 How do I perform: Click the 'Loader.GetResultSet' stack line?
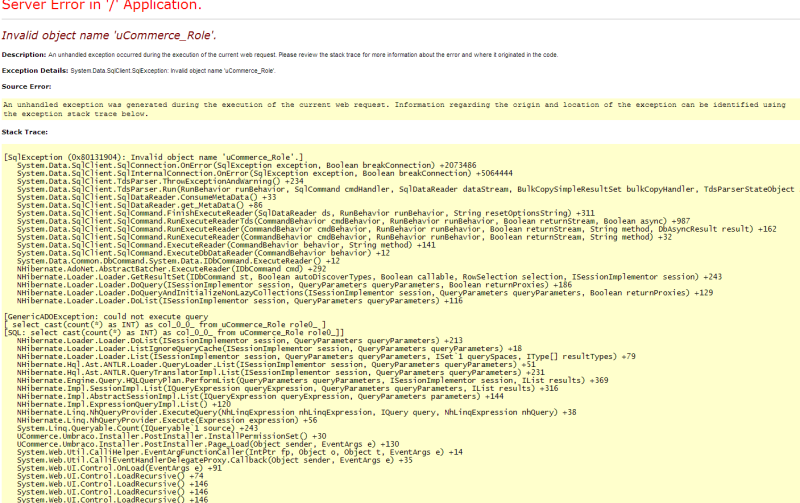(369, 277)
